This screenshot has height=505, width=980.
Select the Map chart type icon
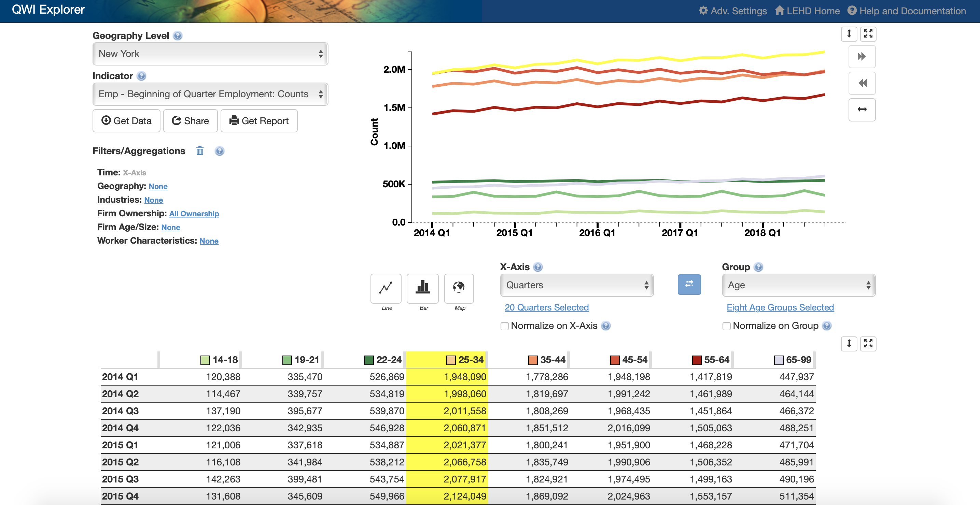tap(459, 288)
